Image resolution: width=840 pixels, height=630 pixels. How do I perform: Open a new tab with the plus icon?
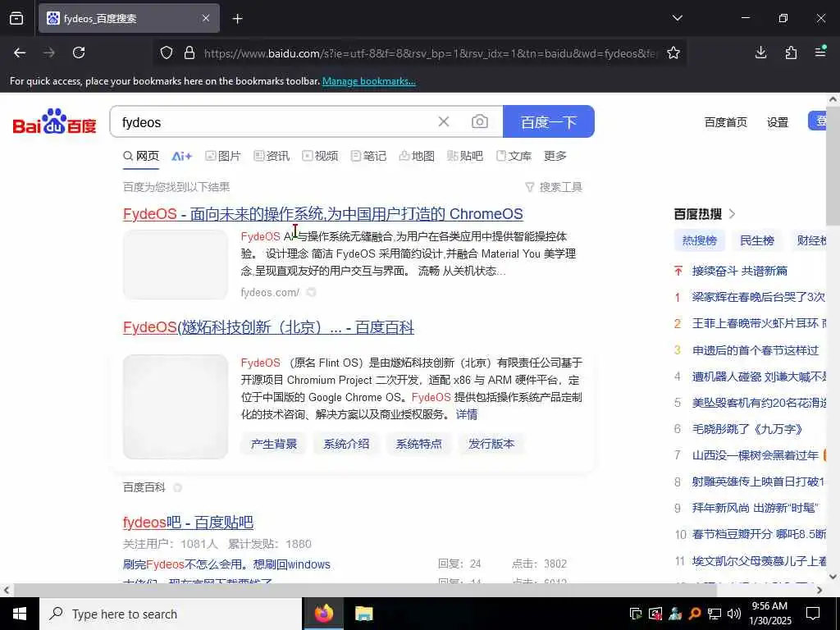pos(237,19)
